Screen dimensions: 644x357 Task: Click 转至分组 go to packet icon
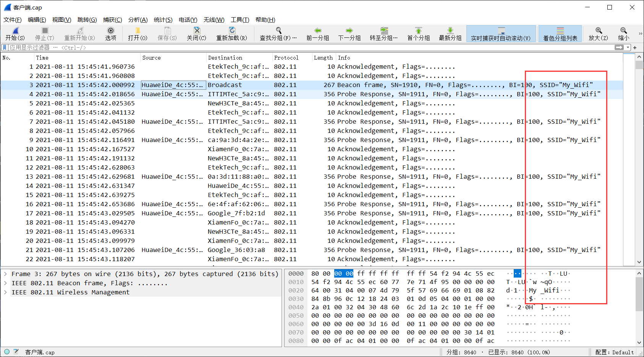384,31
